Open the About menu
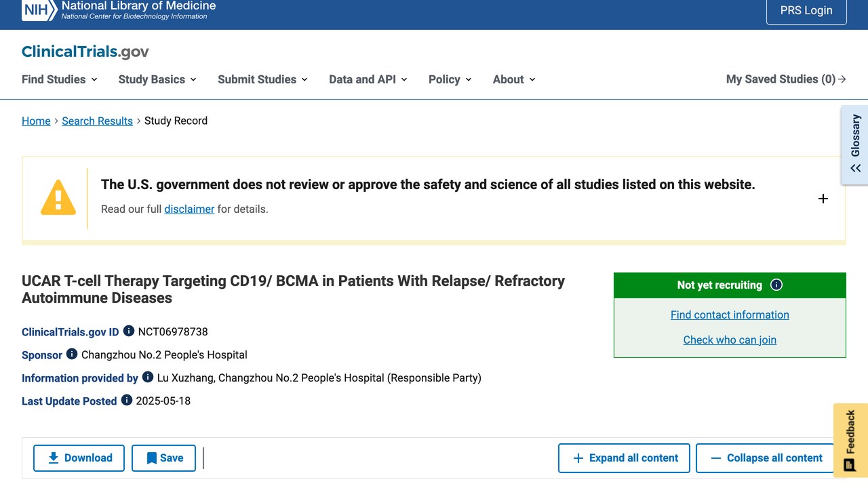This screenshot has height=488, width=868. click(x=514, y=79)
